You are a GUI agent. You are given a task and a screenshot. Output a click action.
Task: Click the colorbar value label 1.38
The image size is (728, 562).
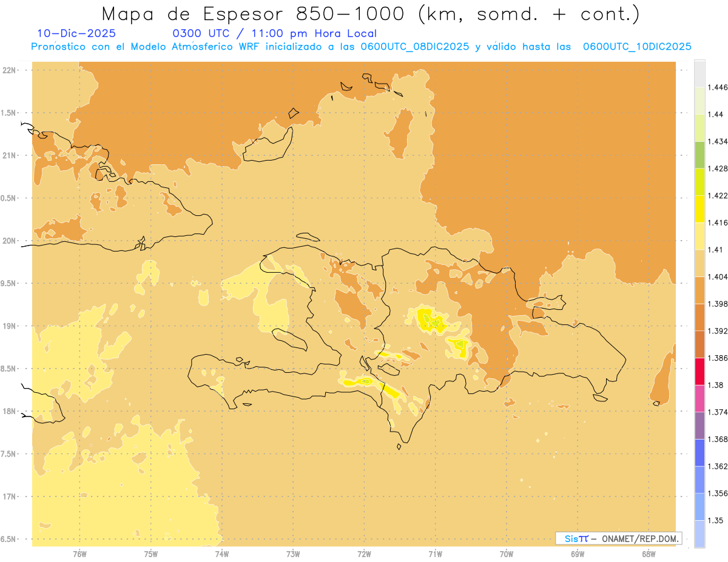tap(716, 385)
